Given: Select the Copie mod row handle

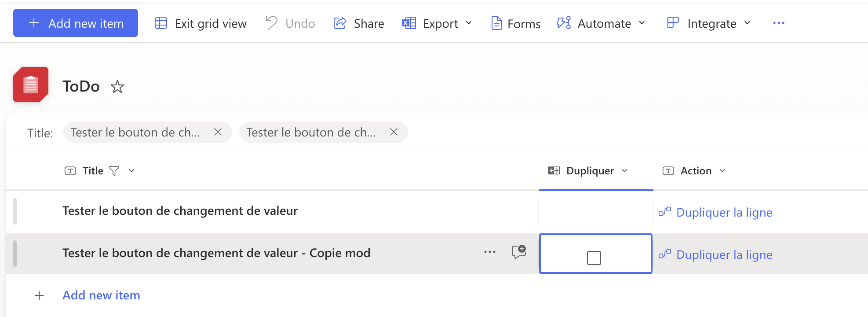Looking at the screenshot, I should (x=15, y=254).
